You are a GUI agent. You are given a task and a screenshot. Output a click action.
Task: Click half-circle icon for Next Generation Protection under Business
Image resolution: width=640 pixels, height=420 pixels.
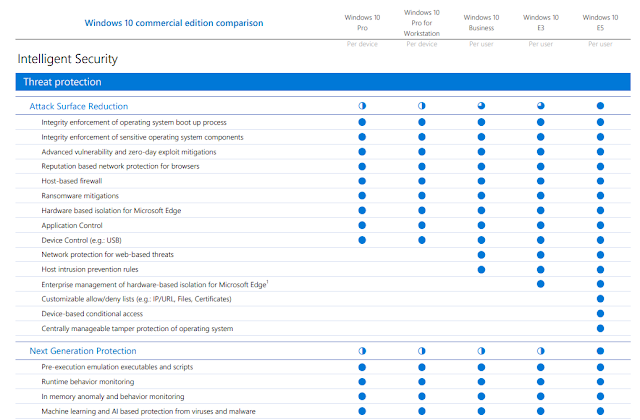(x=481, y=351)
